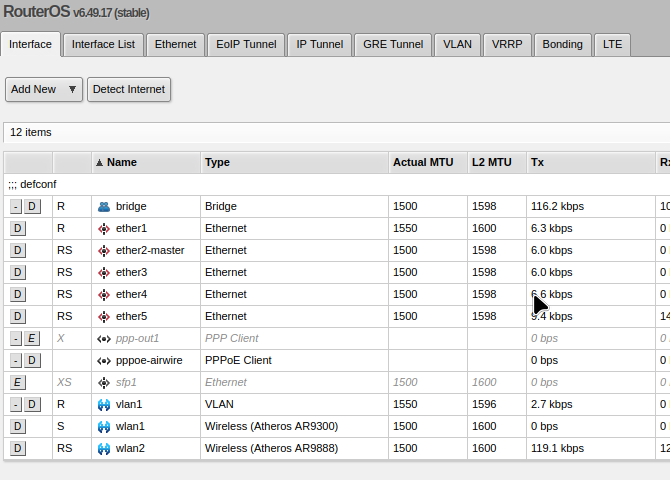Open the ether1 interface name

131,228
